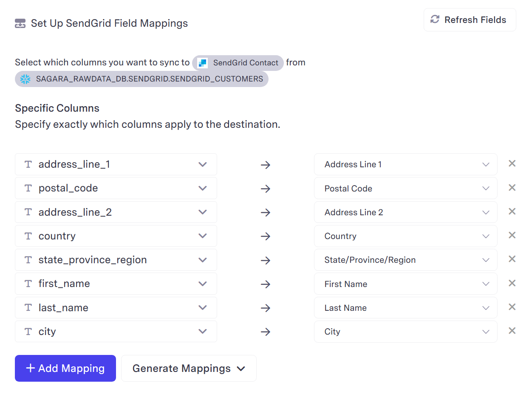The image size is (532, 394).
Task: Open the first_name source column dropdown
Action: (116, 284)
